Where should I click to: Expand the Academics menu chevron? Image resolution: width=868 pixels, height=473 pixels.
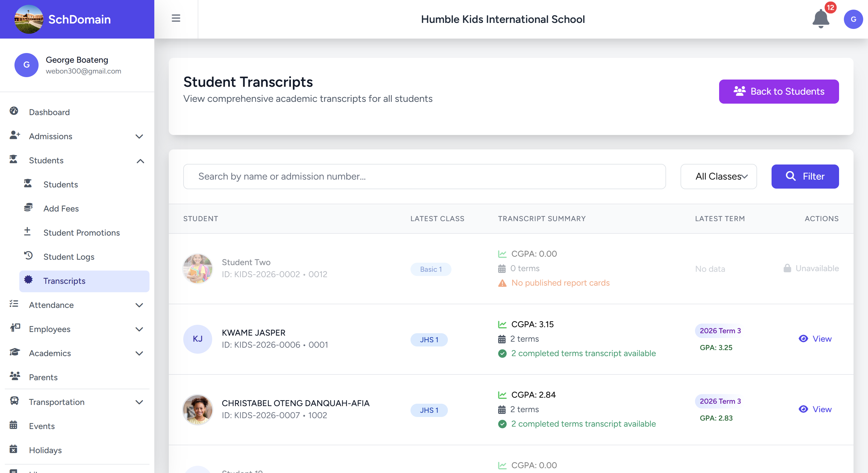tap(139, 353)
